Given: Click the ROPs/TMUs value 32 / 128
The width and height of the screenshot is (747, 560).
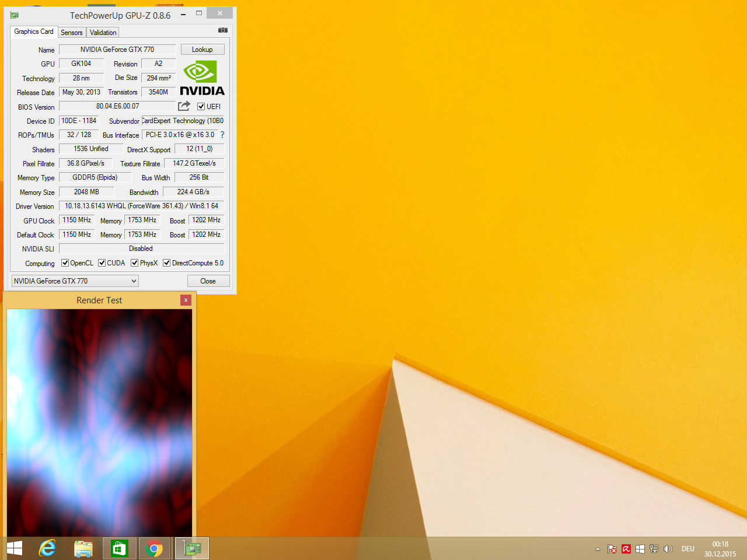Looking at the screenshot, I should click(x=79, y=135).
